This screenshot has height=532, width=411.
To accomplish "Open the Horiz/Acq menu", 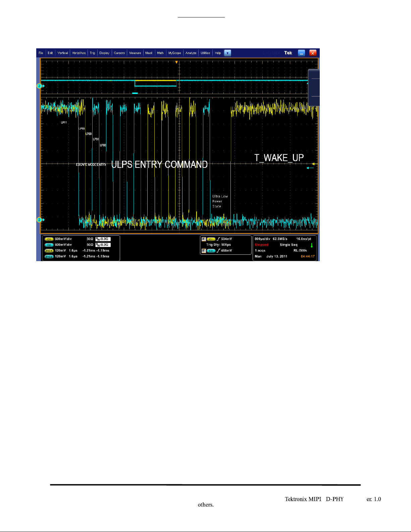I will [79, 53].
